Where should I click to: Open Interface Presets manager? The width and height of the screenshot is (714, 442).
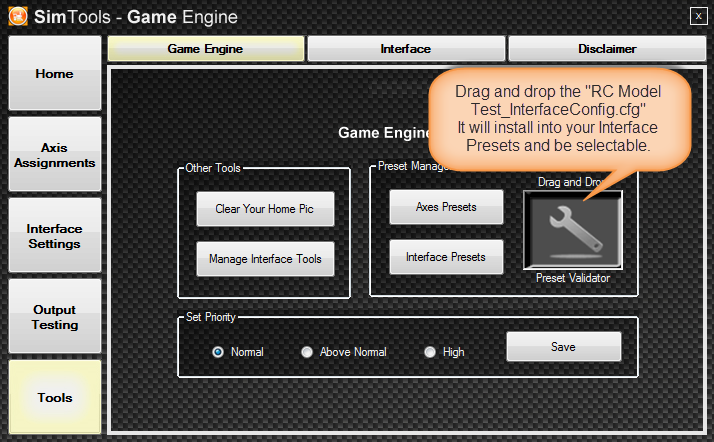[x=446, y=257]
